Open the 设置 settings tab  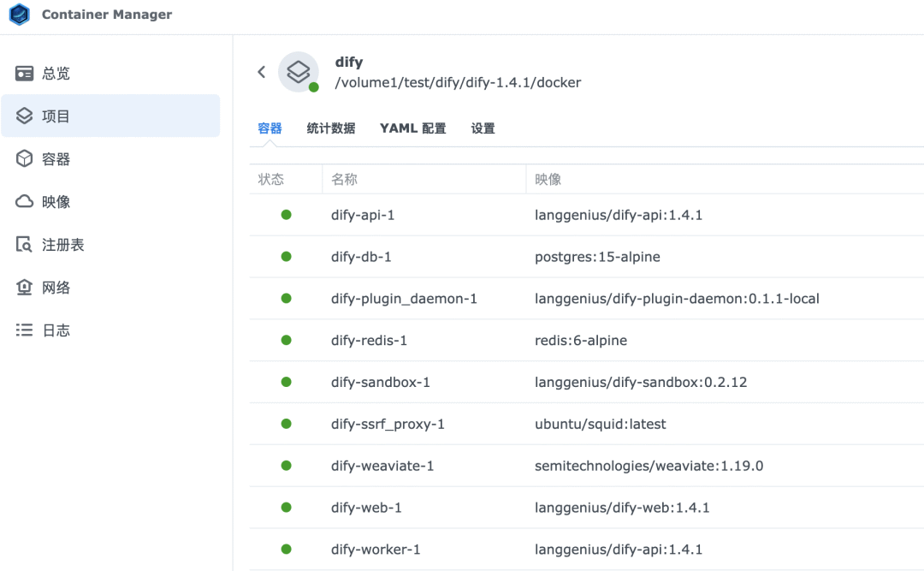(x=483, y=128)
